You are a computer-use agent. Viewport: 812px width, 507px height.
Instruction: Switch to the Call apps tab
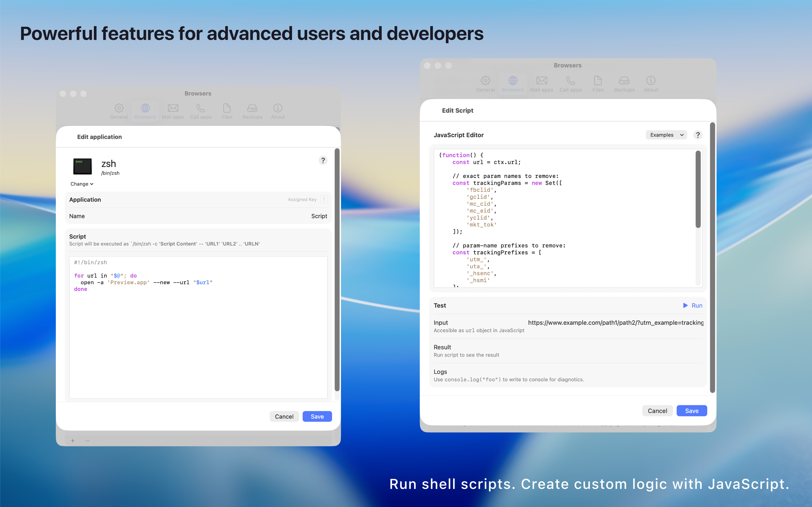coord(570,83)
